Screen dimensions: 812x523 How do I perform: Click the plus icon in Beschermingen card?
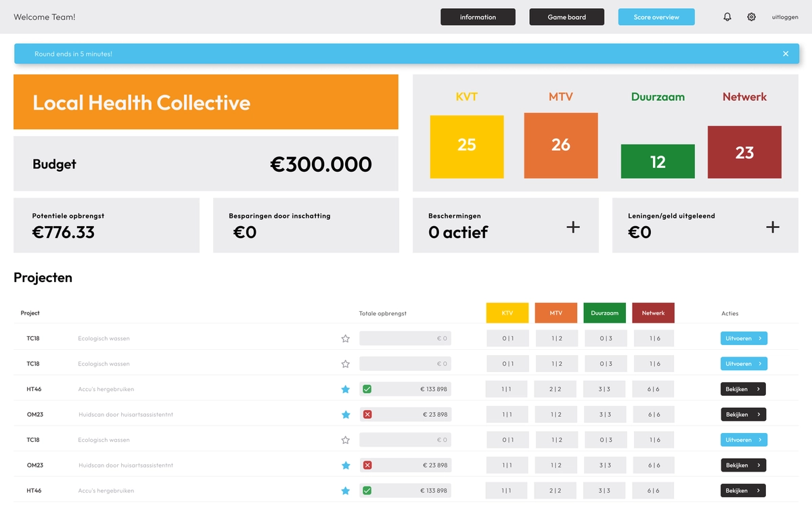(573, 227)
